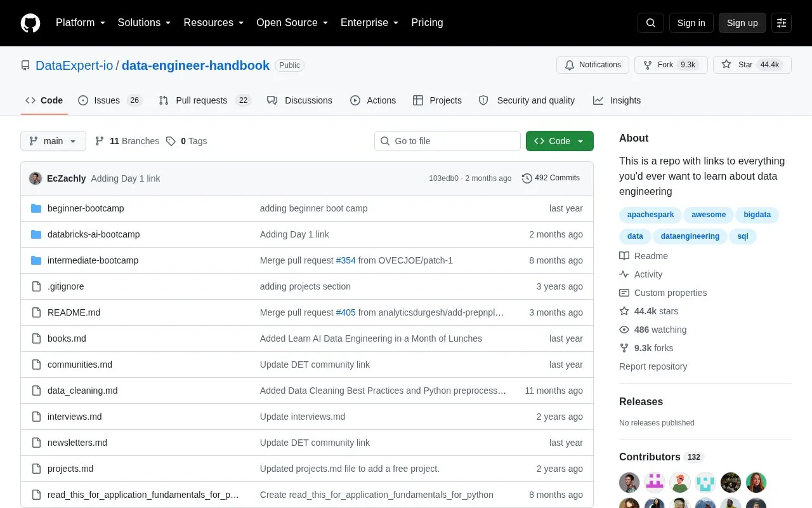Click the GitHub logo icon
Screen dimensions: 812x508
click(30, 23)
